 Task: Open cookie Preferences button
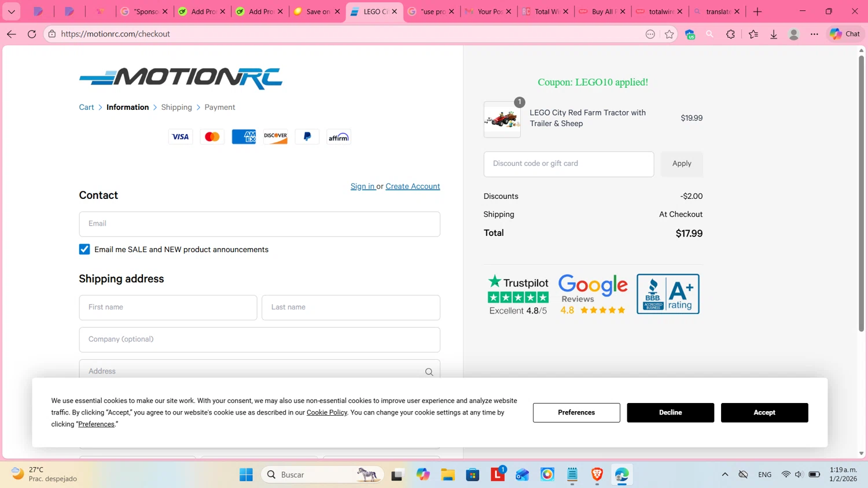[x=576, y=413]
